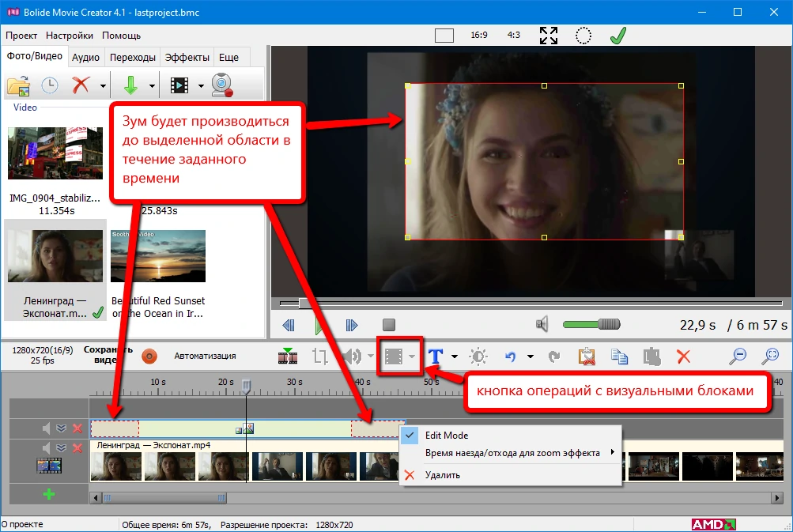Click the paste clipboard icon

coord(652,356)
